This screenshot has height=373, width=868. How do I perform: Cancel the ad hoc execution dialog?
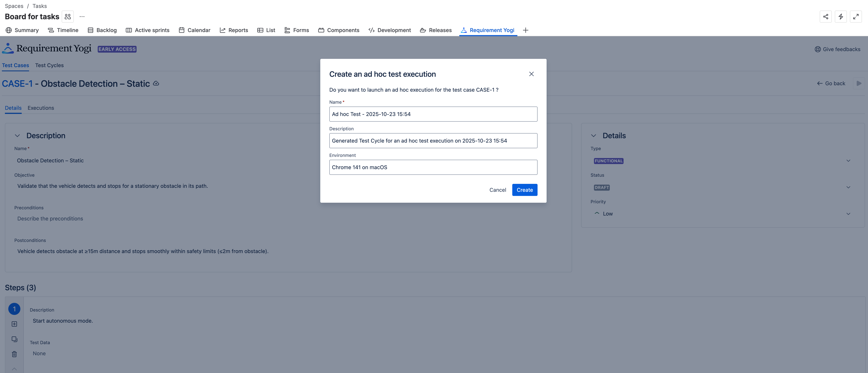[x=497, y=190]
